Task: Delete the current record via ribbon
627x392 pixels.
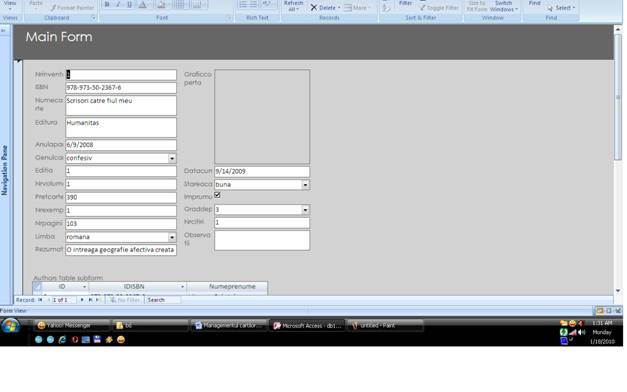Action: [x=325, y=8]
